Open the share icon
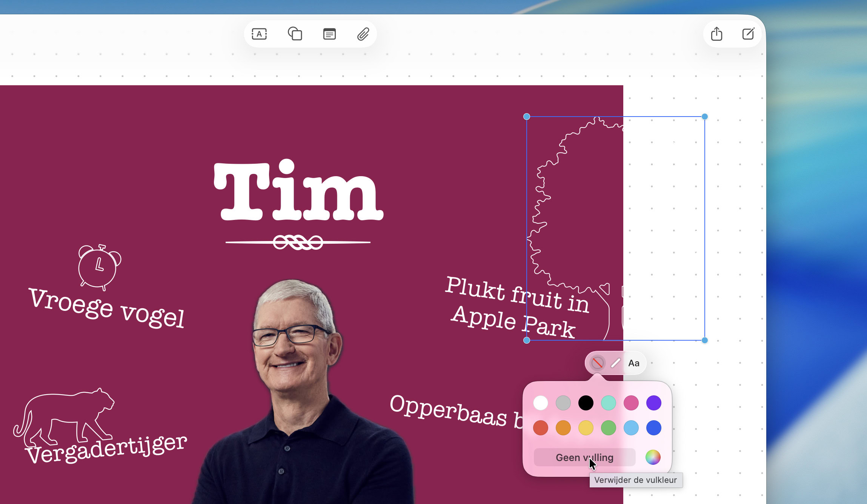Viewport: 867px width, 504px height. point(716,34)
